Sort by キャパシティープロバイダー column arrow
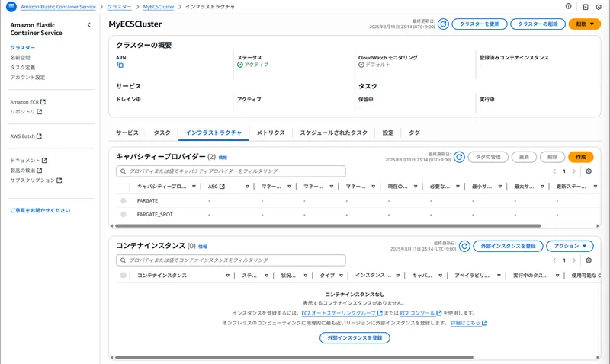 click(x=194, y=187)
